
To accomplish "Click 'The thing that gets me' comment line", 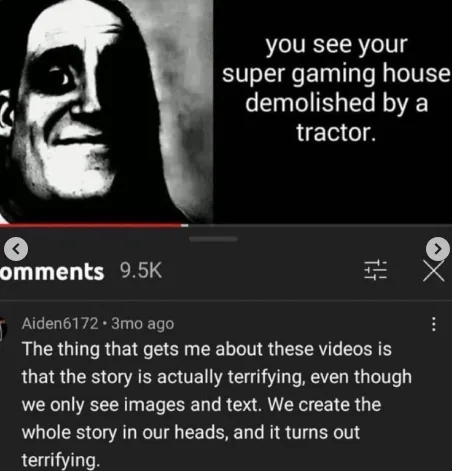I will 207,349.
